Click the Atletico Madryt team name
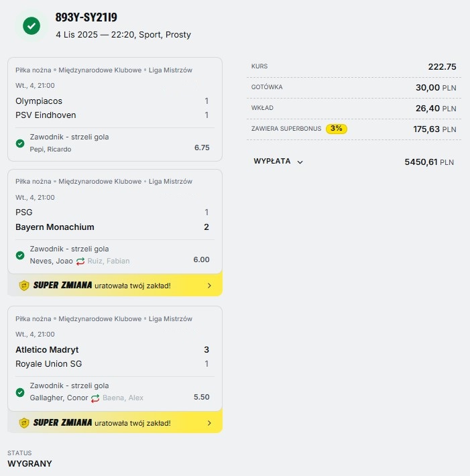 point(47,349)
